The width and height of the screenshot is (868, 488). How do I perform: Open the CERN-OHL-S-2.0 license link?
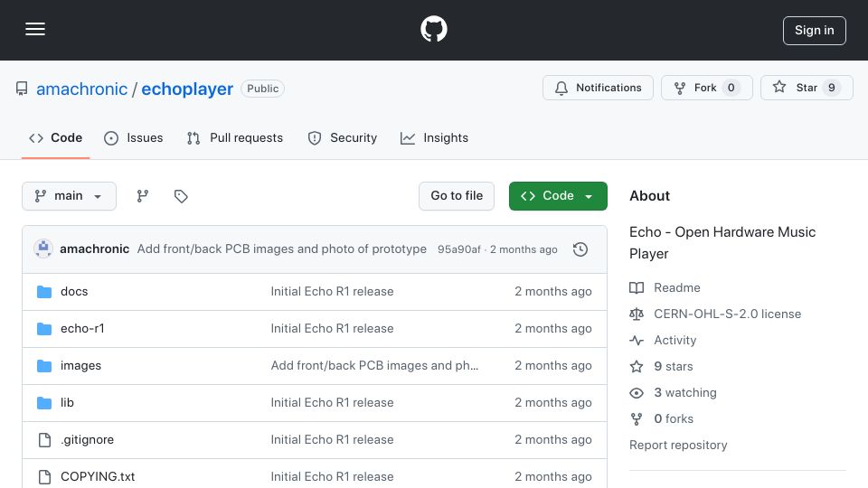(727, 314)
